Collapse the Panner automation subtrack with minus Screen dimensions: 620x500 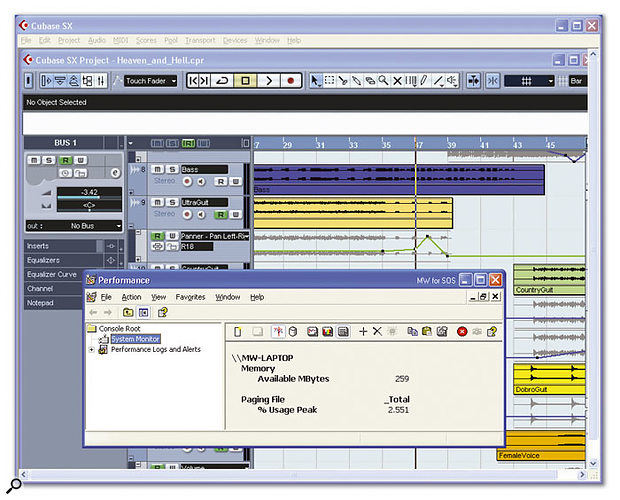point(138,232)
